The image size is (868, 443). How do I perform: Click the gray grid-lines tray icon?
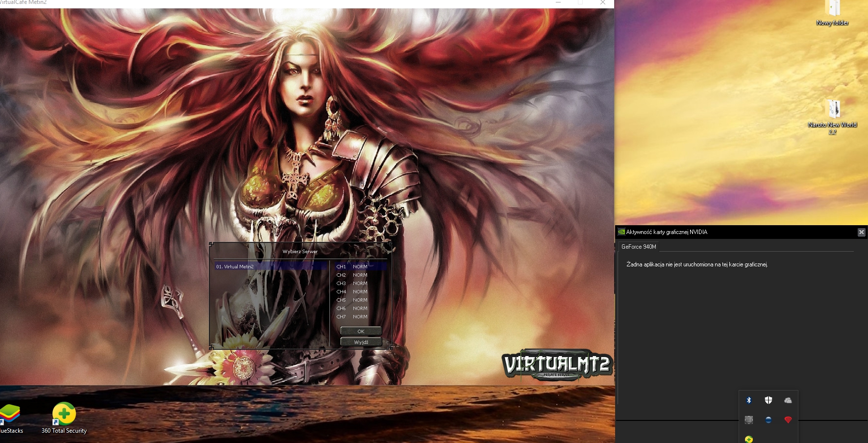coord(749,420)
